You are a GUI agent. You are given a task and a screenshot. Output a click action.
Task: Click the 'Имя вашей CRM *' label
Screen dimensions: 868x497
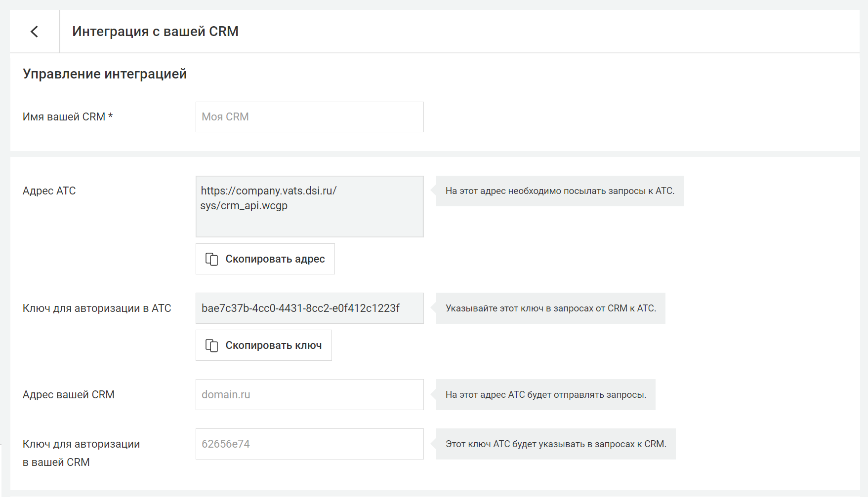tap(68, 117)
